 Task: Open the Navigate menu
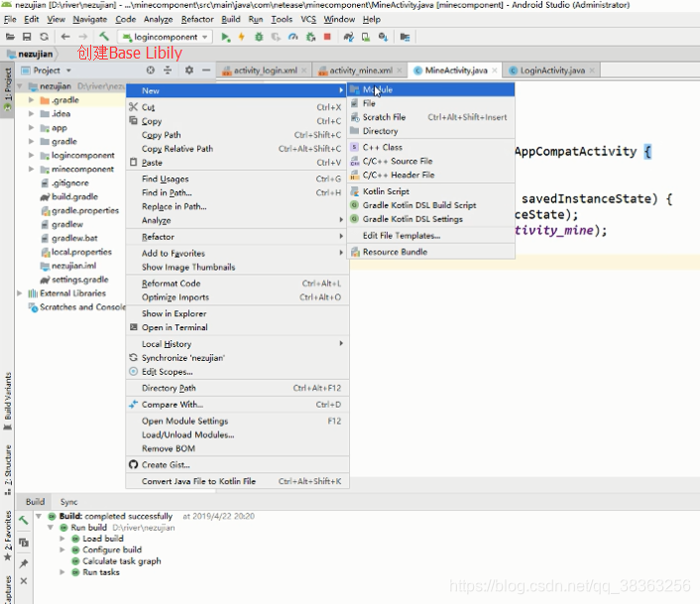90,19
